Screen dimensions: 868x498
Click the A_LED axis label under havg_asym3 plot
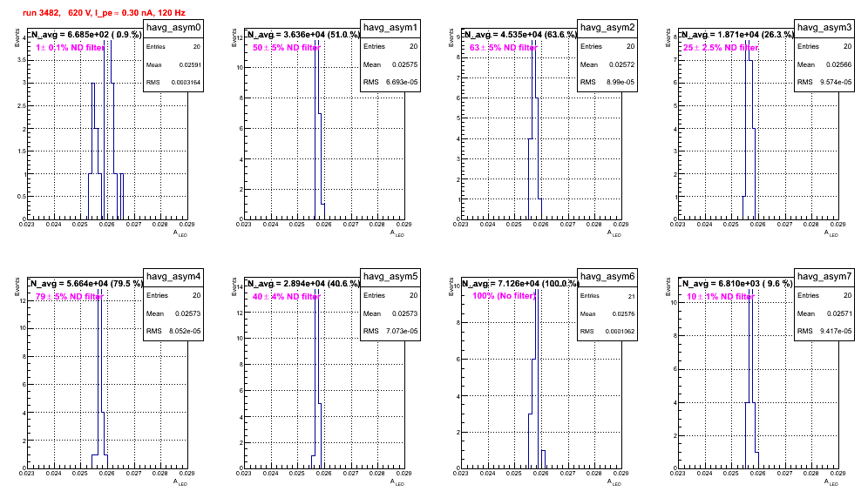[x=831, y=233]
